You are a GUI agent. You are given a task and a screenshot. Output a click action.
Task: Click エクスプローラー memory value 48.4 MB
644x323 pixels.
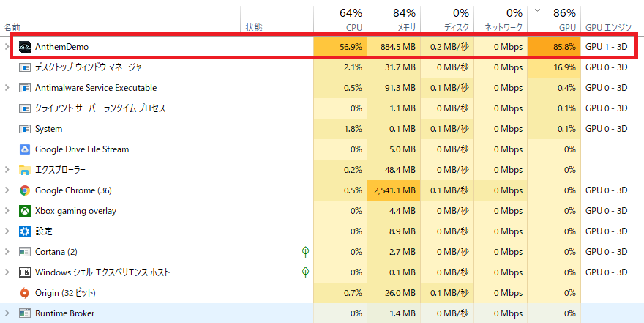pyautogui.click(x=400, y=170)
